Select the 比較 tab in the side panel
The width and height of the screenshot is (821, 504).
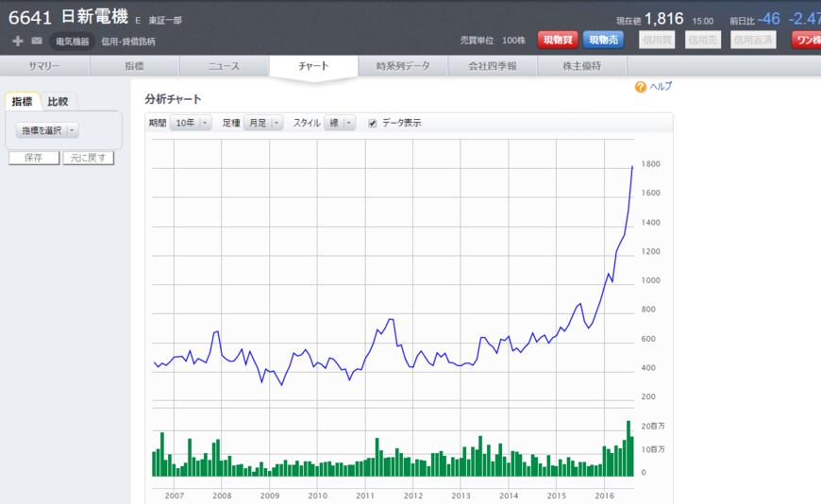click(58, 102)
